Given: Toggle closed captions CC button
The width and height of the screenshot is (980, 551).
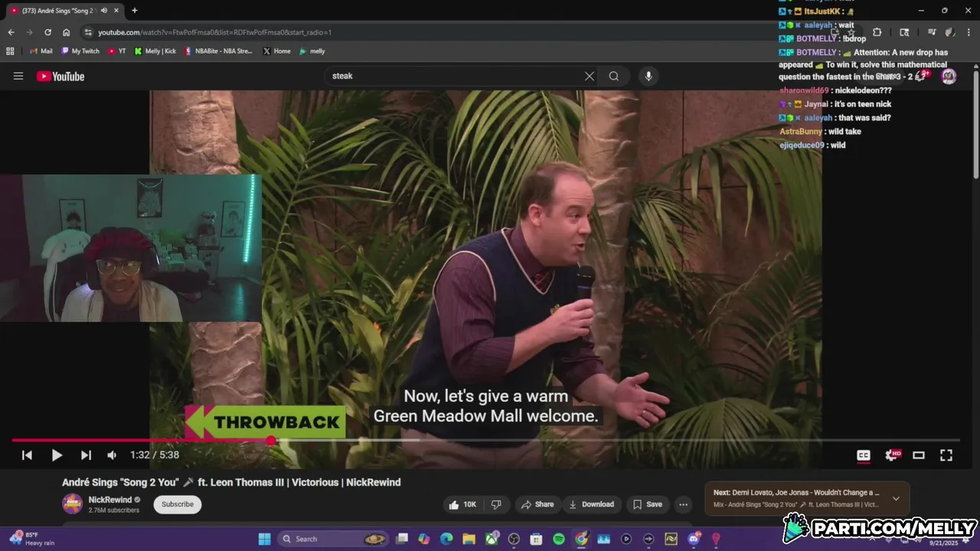Looking at the screenshot, I should pyautogui.click(x=864, y=455).
